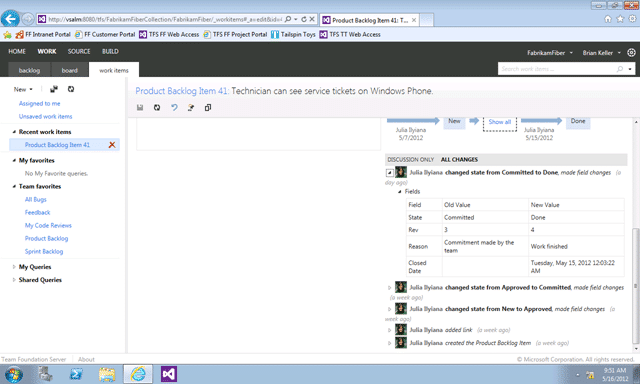Open PowerShell from the taskbar
The width and height of the screenshot is (640, 384).
pos(76,374)
